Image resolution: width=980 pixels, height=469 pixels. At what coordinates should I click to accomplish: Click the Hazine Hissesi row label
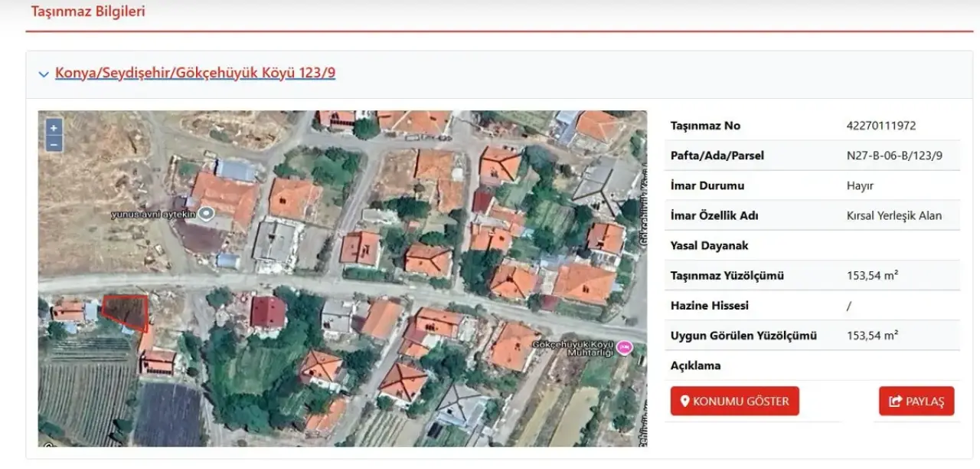tap(709, 306)
